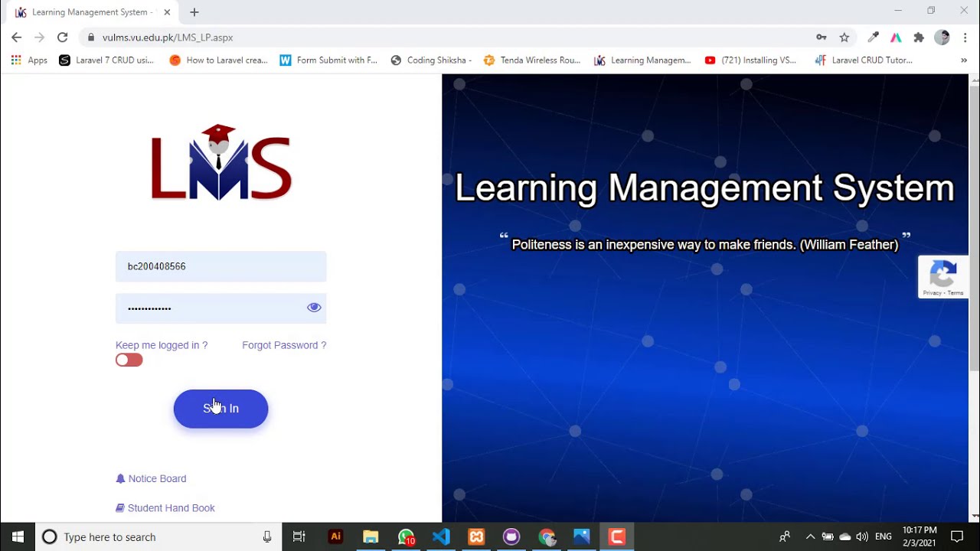The image size is (980, 551).
Task: Open Learning Managem... bookmark
Action: 642,60
